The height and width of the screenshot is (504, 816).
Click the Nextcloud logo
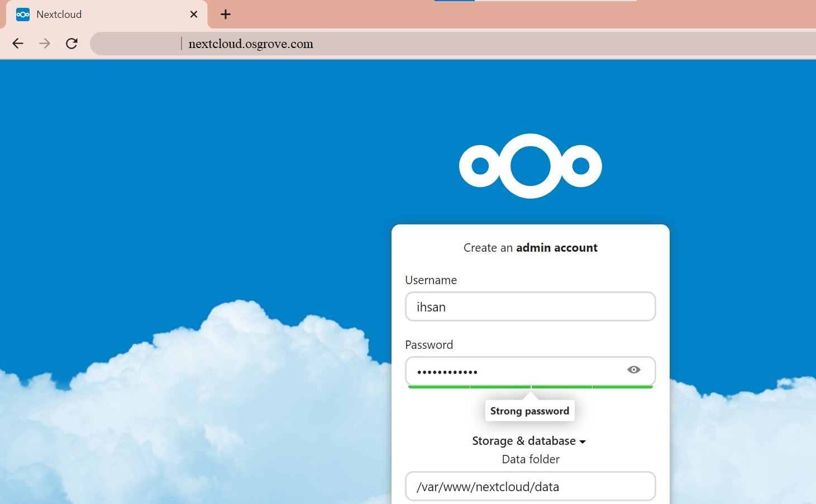point(530,166)
